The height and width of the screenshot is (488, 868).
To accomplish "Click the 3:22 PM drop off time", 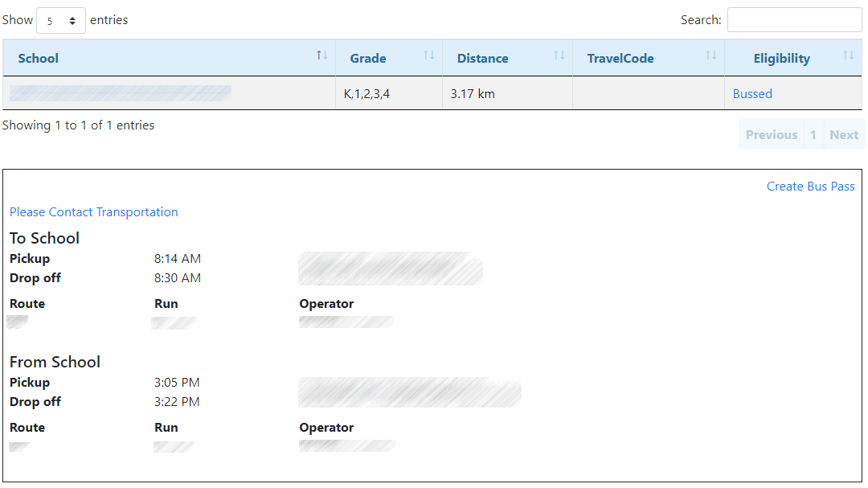I will click(x=177, y=402).
